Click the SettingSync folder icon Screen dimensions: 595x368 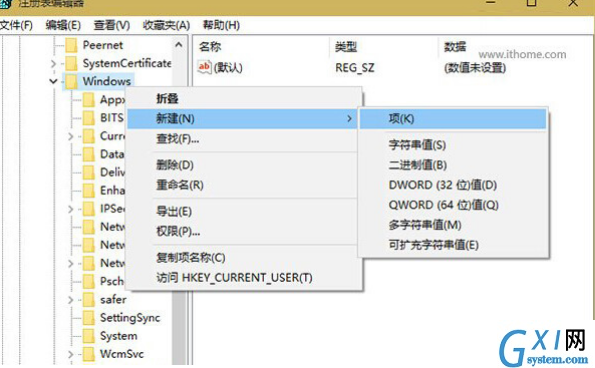pyautogui.click(x=88, y=318)
